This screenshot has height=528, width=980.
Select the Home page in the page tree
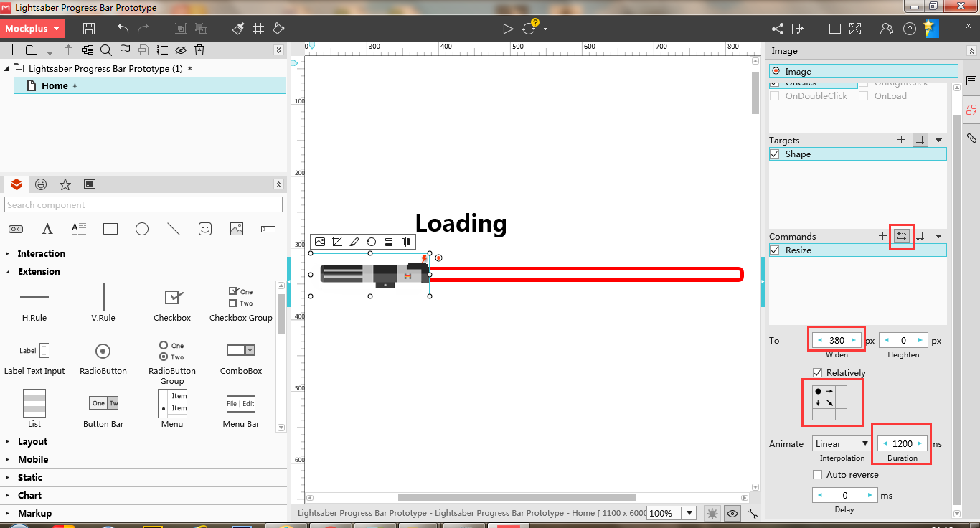55,85
